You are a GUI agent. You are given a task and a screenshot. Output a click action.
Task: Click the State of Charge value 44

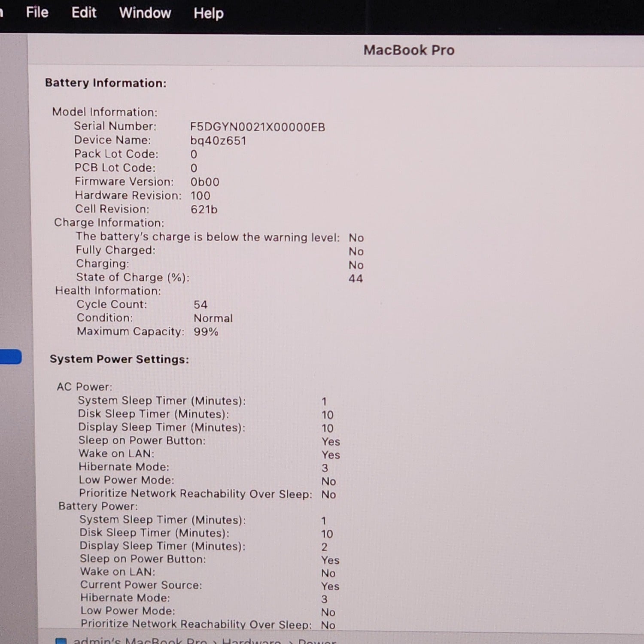355,279
